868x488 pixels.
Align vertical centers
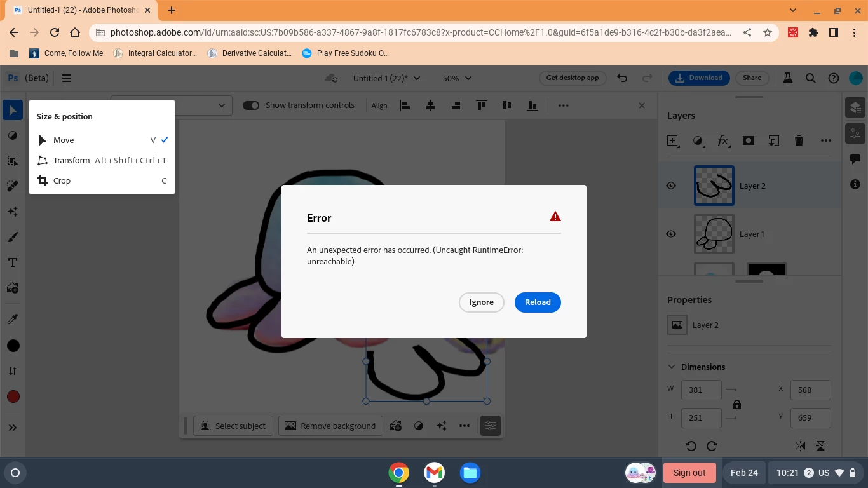[507, 105]
